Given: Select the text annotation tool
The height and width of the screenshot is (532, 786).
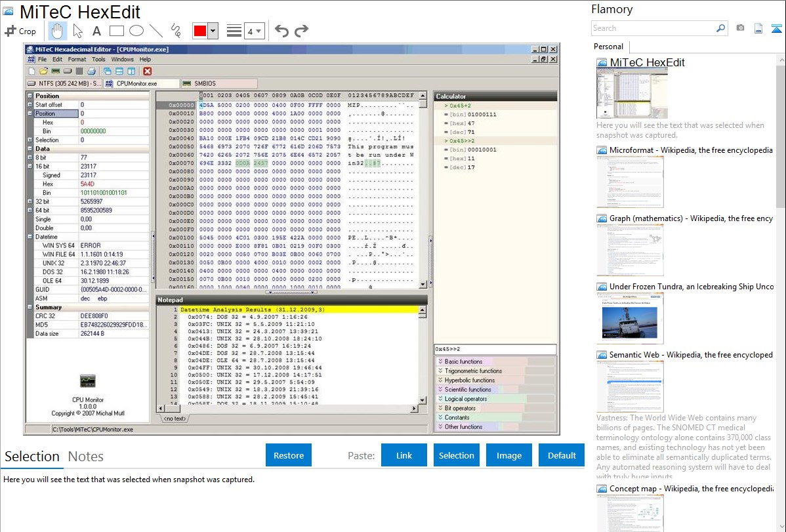Looking at the screenshot, I should (96, 31).
